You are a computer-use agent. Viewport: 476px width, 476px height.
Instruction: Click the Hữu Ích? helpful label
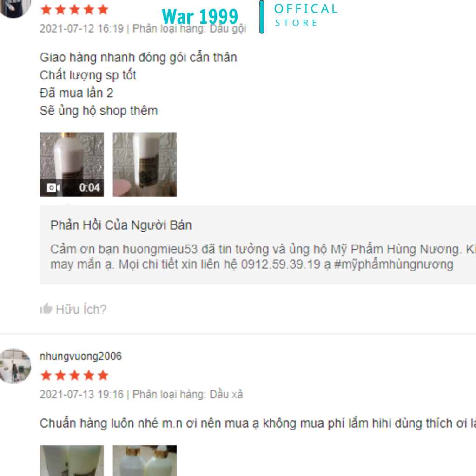coord(81,309)
